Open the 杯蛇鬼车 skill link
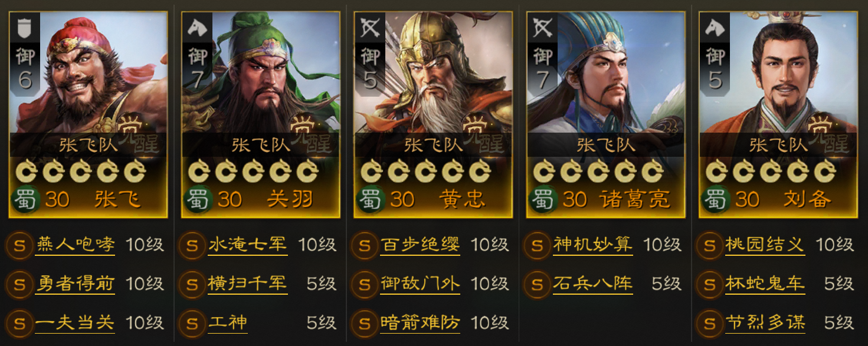Screen dimensions: 868x346 [765, 284]
